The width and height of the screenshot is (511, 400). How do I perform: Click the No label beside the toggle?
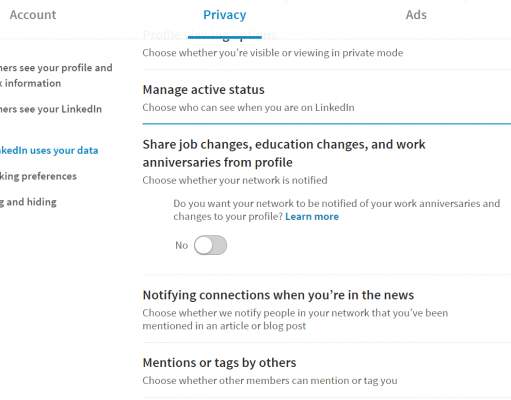pyautogui.click(x=182, y=245)
